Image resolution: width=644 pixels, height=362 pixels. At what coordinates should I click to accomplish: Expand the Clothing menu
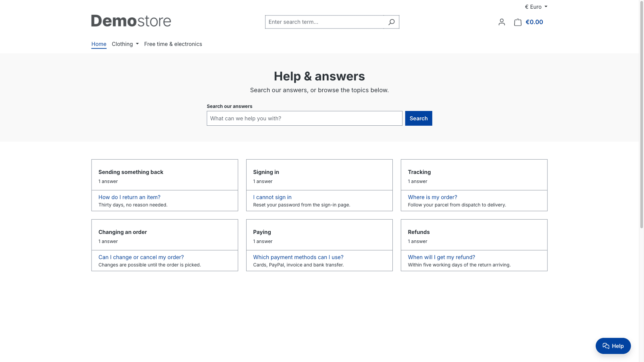click(125, 44)
